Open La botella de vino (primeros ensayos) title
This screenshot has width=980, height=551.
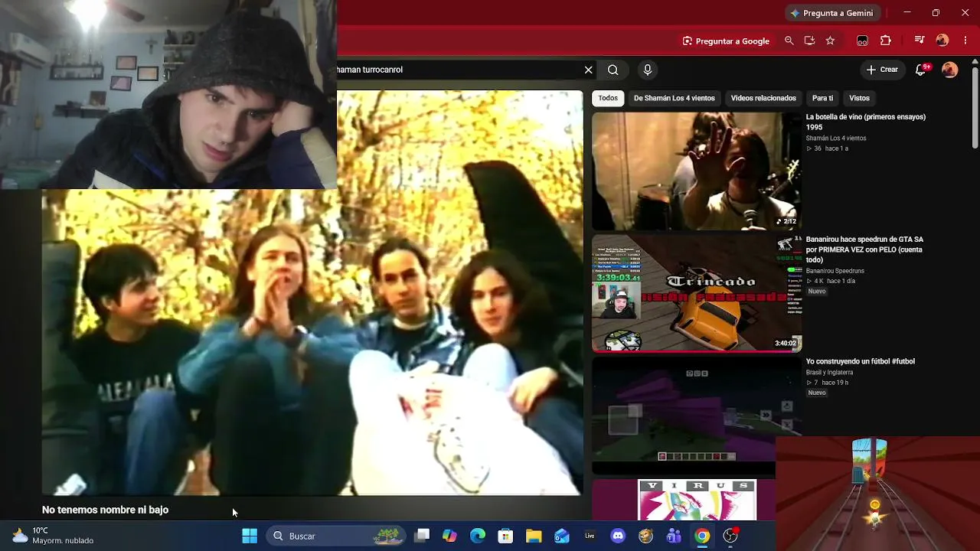pyautogui.click(x=866, y=122)
